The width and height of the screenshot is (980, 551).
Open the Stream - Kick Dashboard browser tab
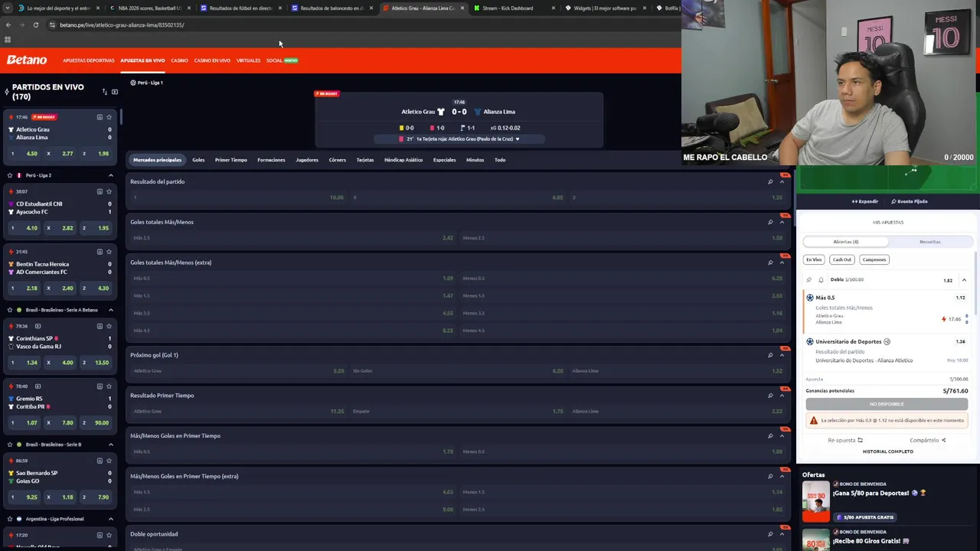(x=508, y=8)
